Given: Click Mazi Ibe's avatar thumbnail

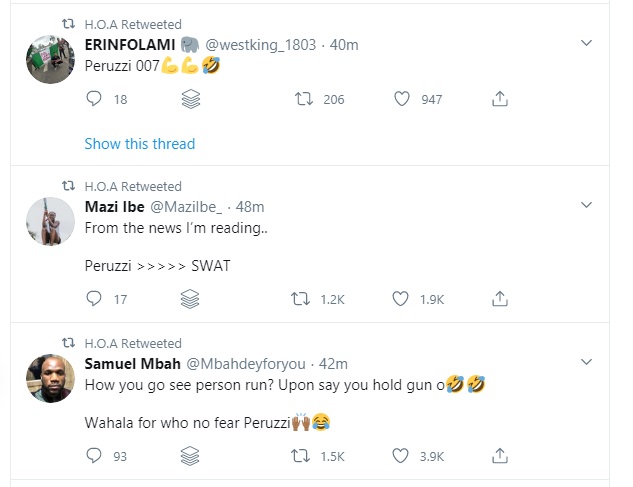Looking at the screenshot, I should point(48,219).
